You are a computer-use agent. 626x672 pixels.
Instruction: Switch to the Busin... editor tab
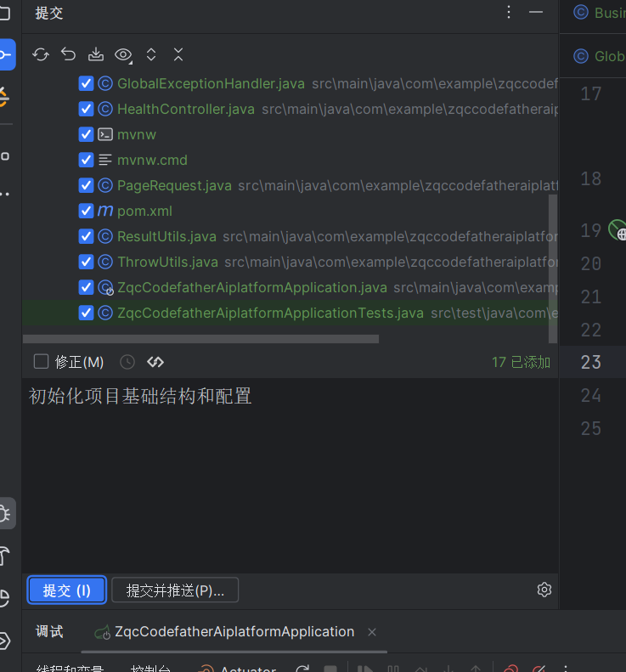click(600, 13)
